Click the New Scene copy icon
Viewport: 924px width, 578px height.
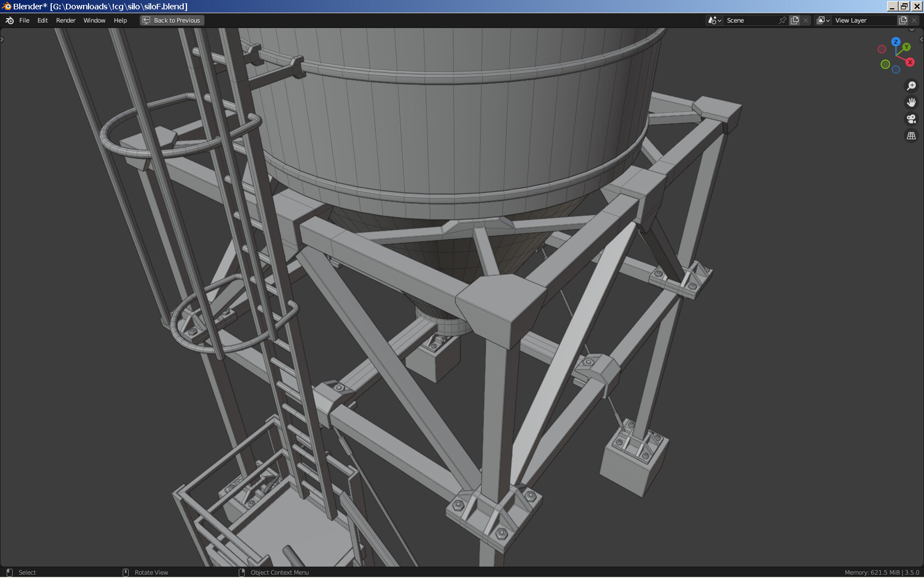tap(794, 20)
